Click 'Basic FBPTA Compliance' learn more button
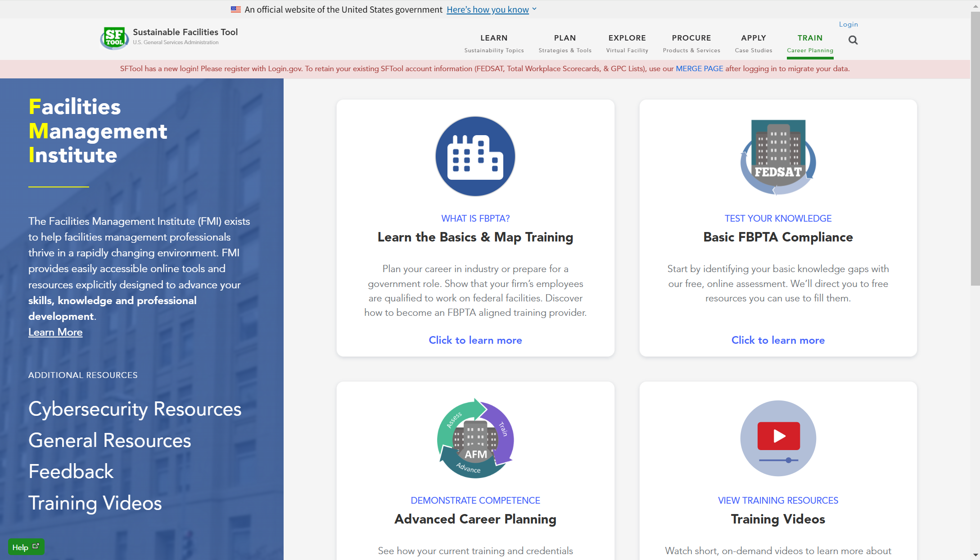980x560 pixels. pos(778,340)
